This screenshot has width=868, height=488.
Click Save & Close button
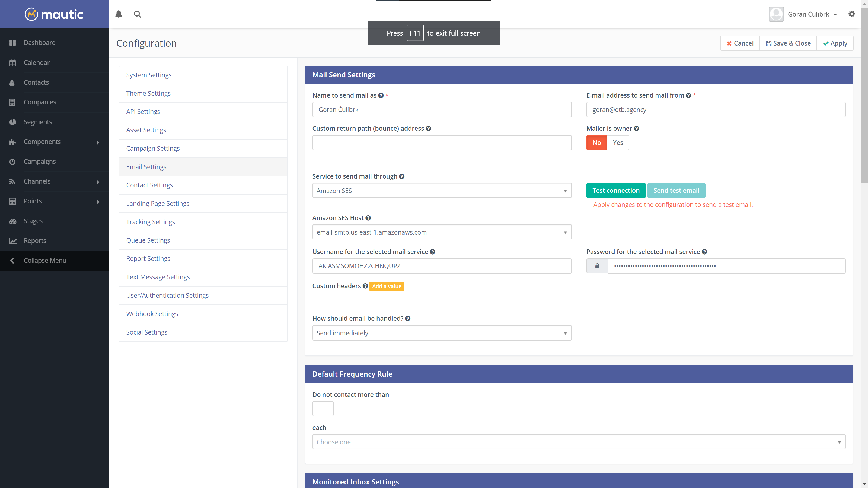tap(788, 43)
